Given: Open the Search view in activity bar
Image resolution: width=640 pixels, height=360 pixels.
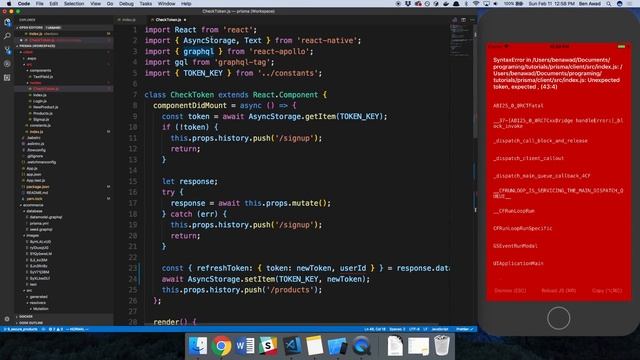Looking at the screenshot, I should (7, 36).
